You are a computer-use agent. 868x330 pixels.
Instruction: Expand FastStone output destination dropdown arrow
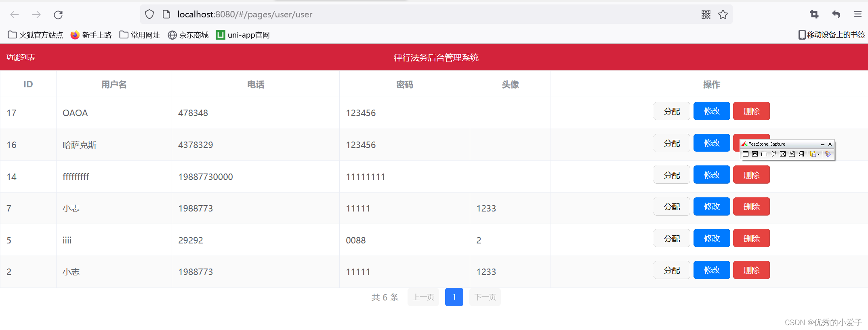818,154
